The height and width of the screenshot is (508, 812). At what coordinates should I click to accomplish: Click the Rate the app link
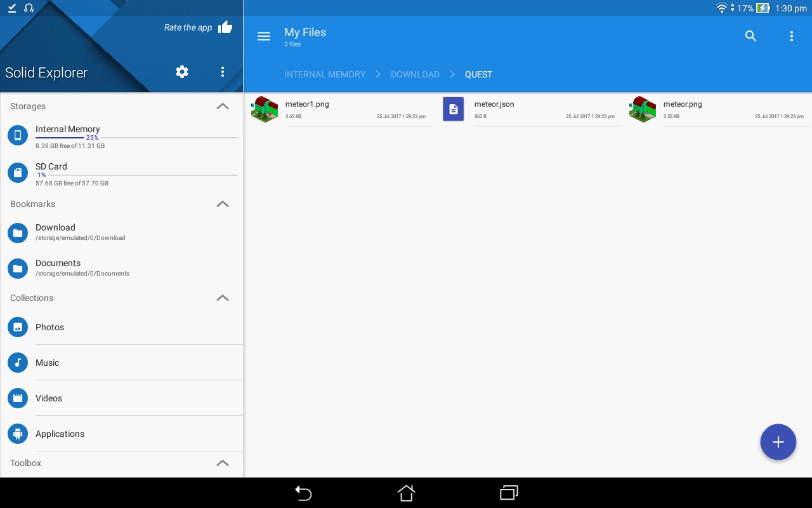point(188,28)
